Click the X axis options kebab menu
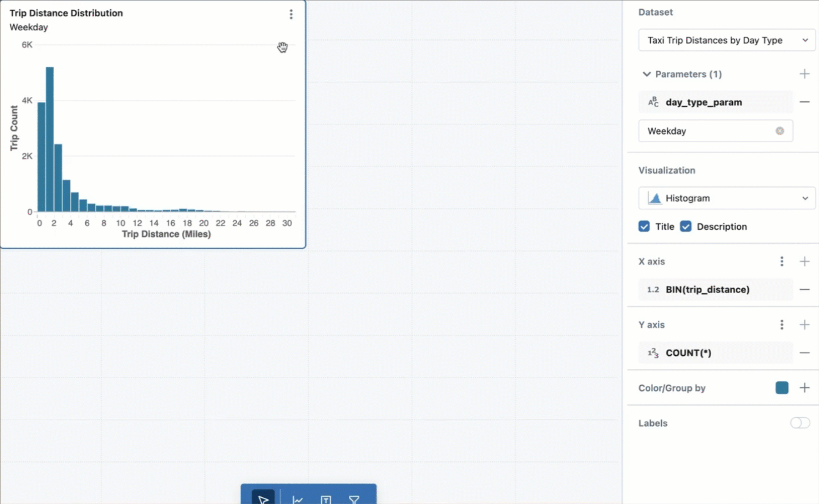 pos(782,262)
